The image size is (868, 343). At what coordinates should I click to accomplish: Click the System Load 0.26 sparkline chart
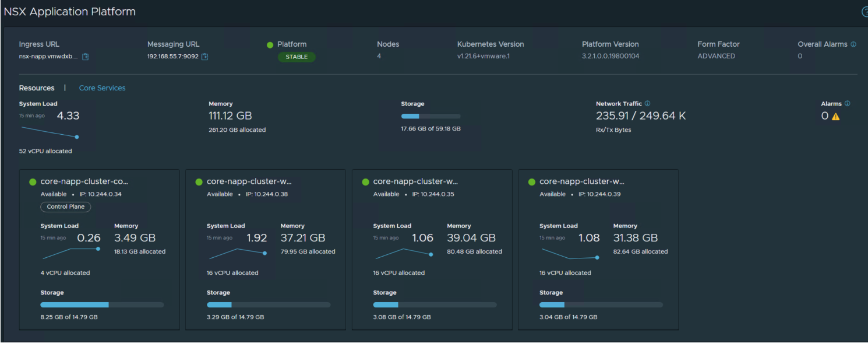[x=70, y=253]
